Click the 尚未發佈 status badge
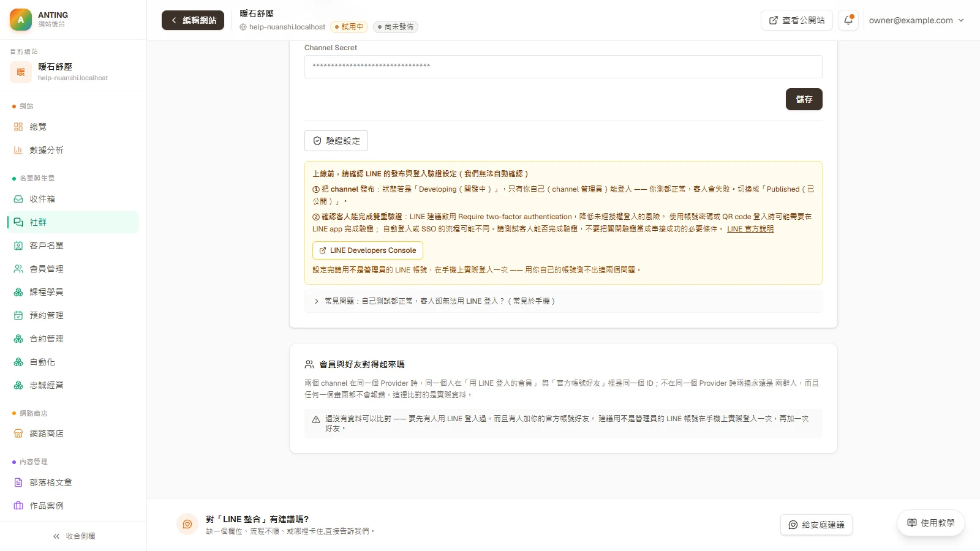 (396, 27)
